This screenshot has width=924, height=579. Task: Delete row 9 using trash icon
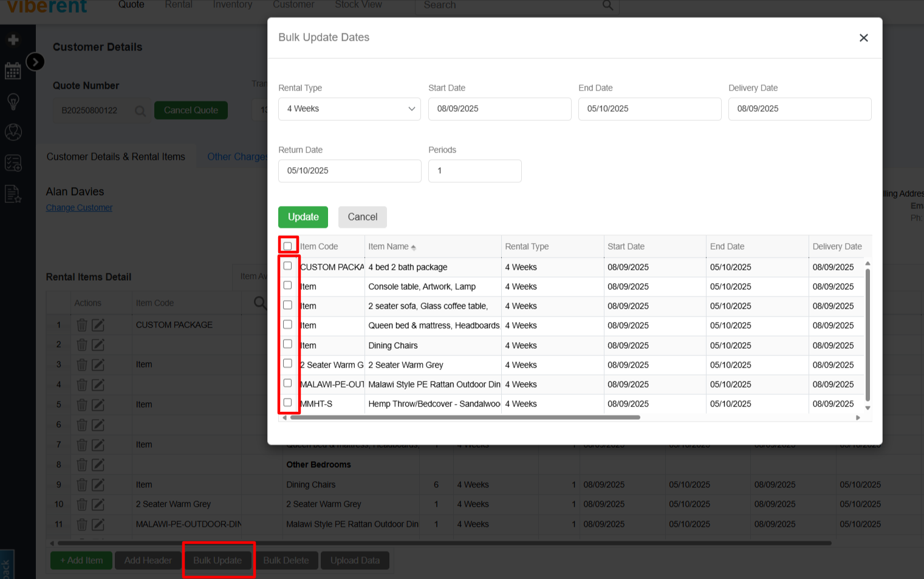(x=82, y=485)
